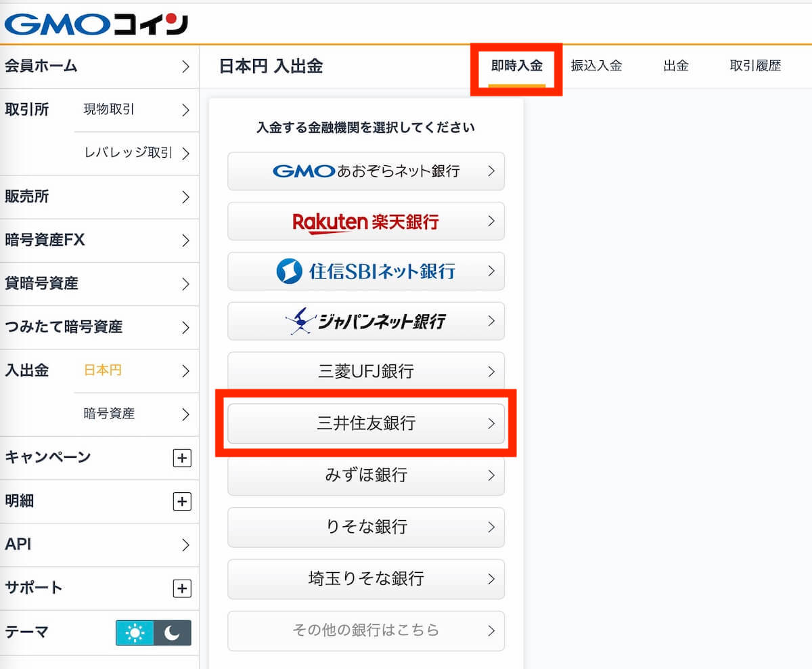
Task: Select 住信SBIネット銀行 button
Action: (366, 272)
